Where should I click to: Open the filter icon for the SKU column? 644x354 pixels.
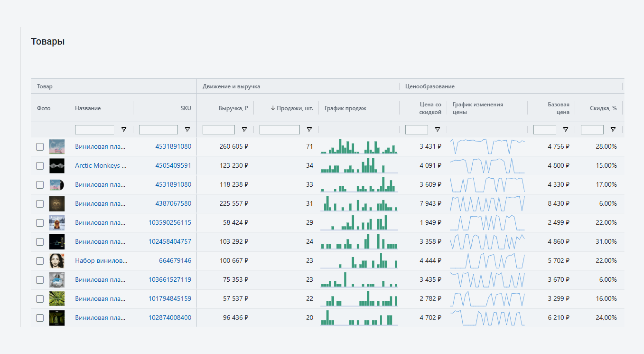point(187,129)
